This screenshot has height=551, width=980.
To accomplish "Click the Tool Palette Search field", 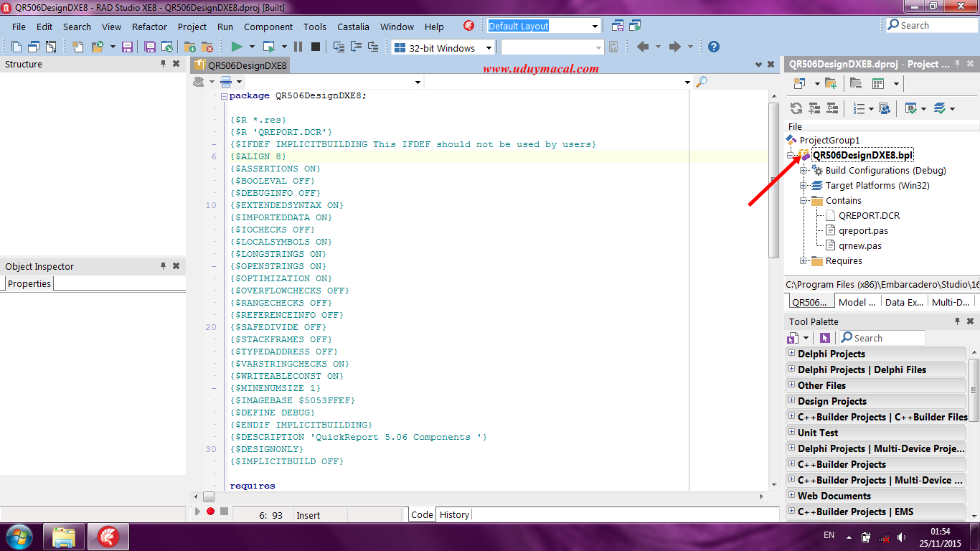I will [882, 338].
